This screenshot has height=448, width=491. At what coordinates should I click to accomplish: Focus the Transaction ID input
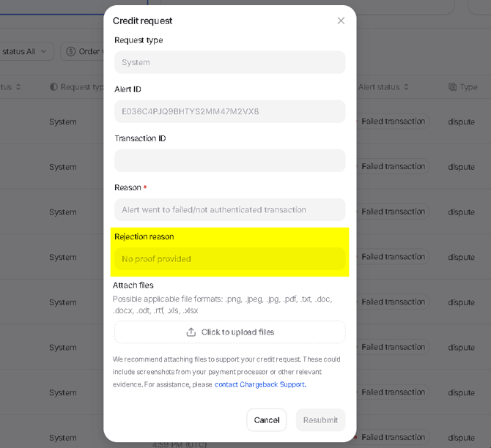(x=229, y=160)
